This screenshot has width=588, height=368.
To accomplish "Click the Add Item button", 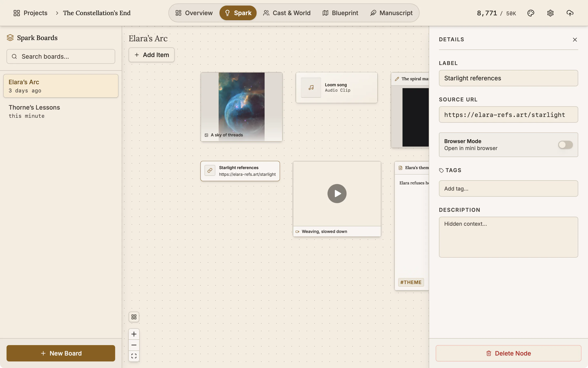I will point(151,55).
